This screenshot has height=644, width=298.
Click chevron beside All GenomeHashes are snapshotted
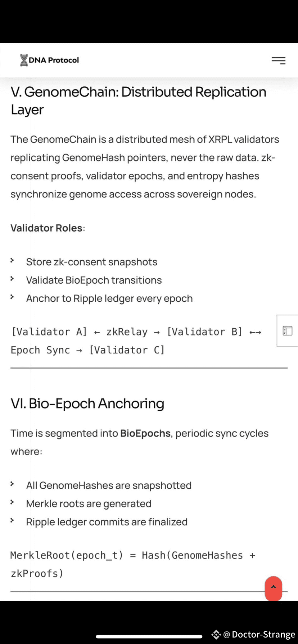click(x=12, y=484)
